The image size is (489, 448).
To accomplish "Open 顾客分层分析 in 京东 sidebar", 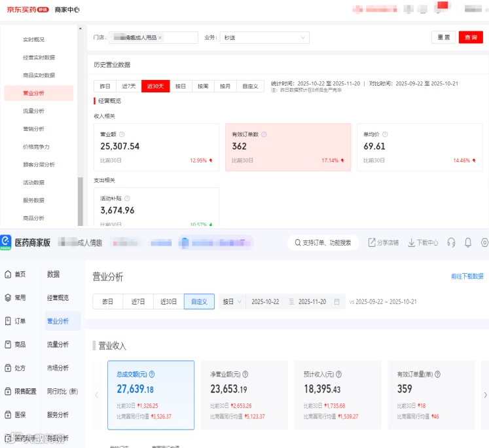I will pyautogui.click(x=39, y=164).
